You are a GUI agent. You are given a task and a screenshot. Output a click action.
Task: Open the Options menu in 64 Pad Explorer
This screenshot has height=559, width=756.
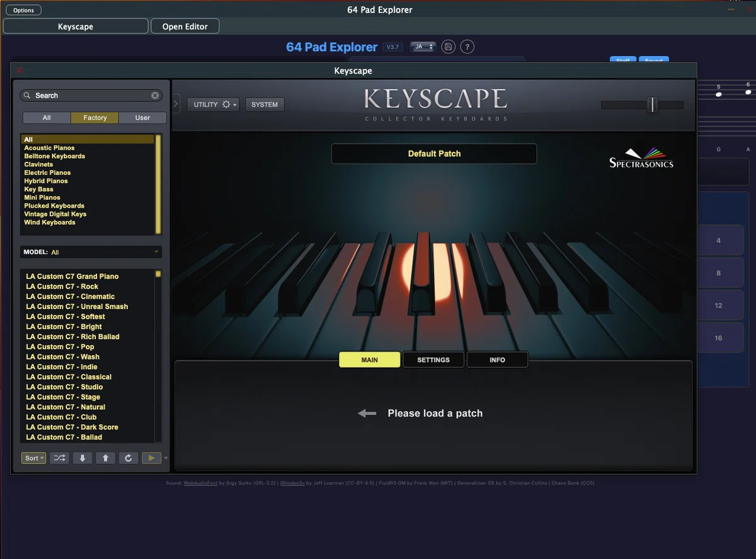pyautogui.click(x=23, y=10)
